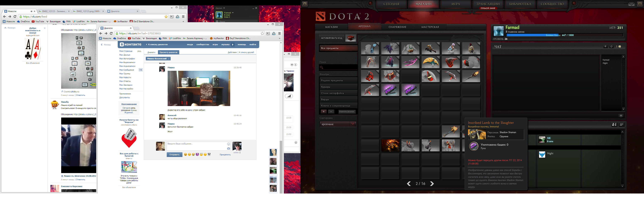This screenshot has height=203, width=644.
Task: Click the Активировать код button
Action: (x=331, y=38)
